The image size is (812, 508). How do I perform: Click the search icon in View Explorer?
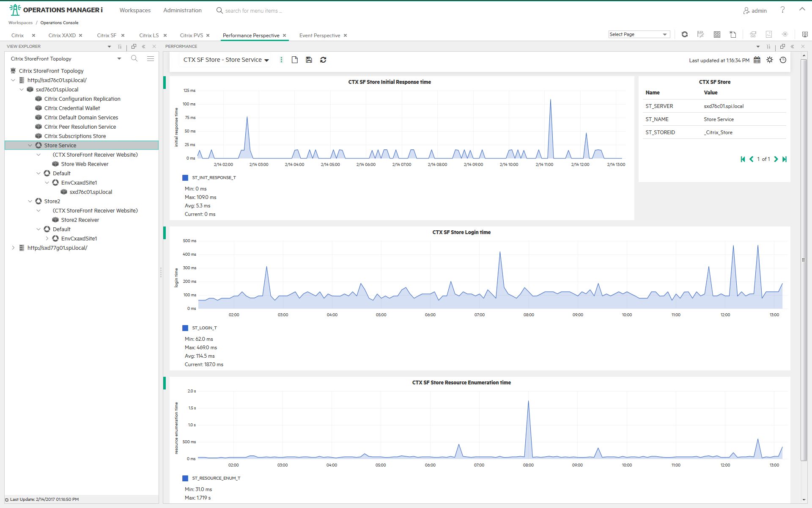134,58
